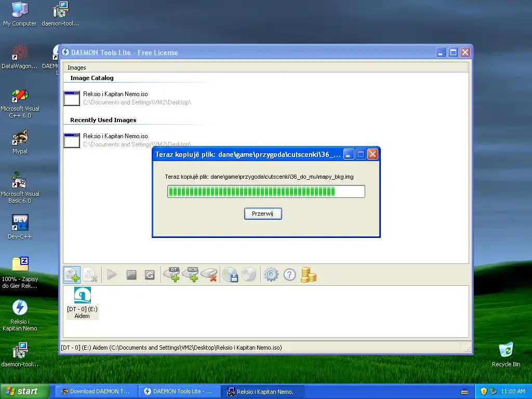
Task: Click the Przerwij button
Action: click(263, 214)
